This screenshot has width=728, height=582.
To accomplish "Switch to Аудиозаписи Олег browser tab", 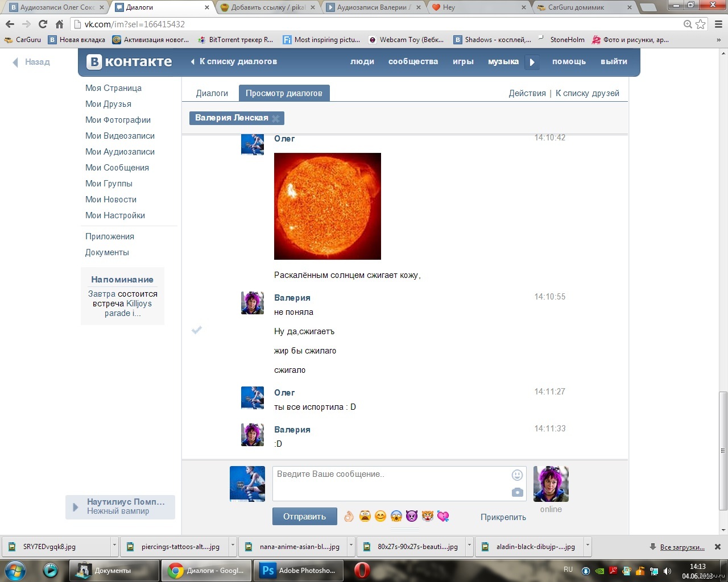I will (57, 7).
